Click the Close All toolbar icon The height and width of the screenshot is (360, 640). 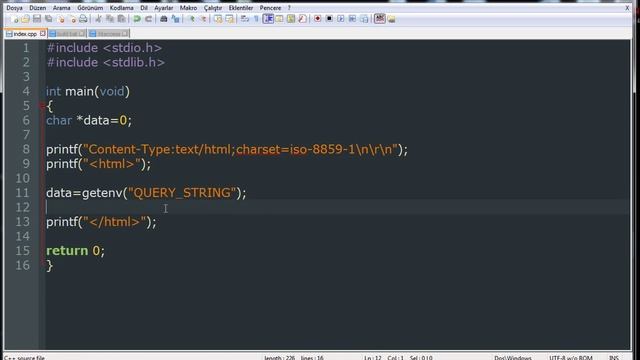[72, 19]
